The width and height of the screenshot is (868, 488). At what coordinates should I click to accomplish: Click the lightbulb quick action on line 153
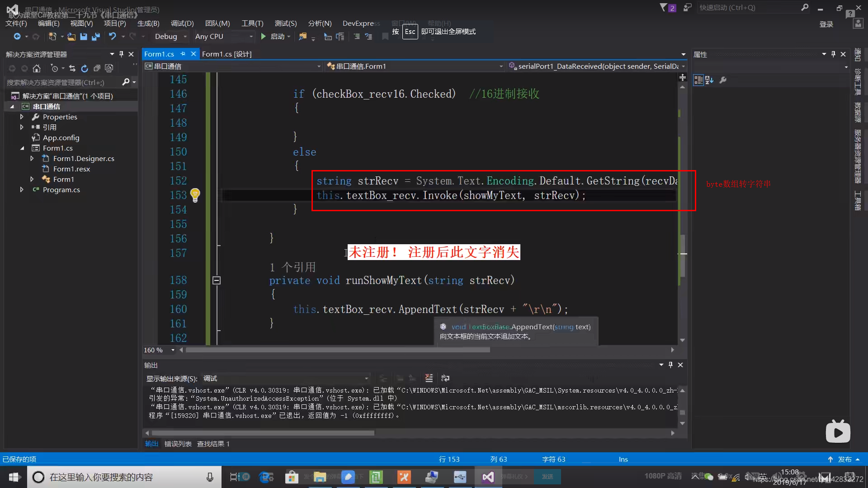point(195,195)
